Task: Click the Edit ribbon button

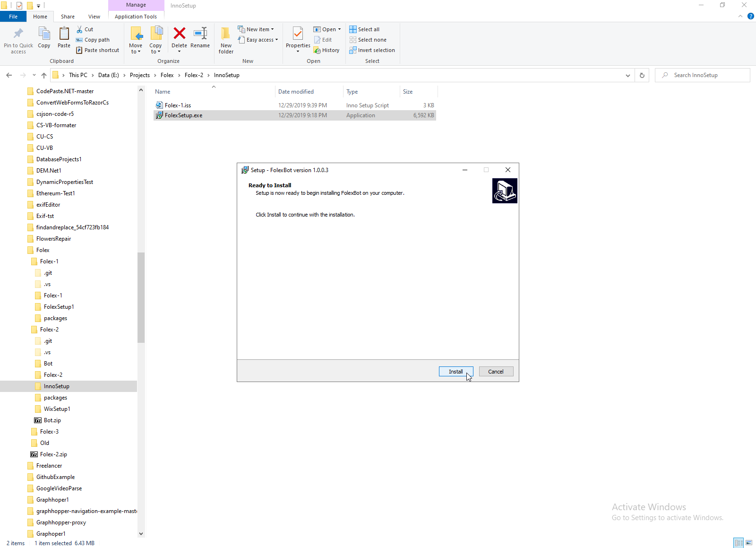Action: click(323, 40)
